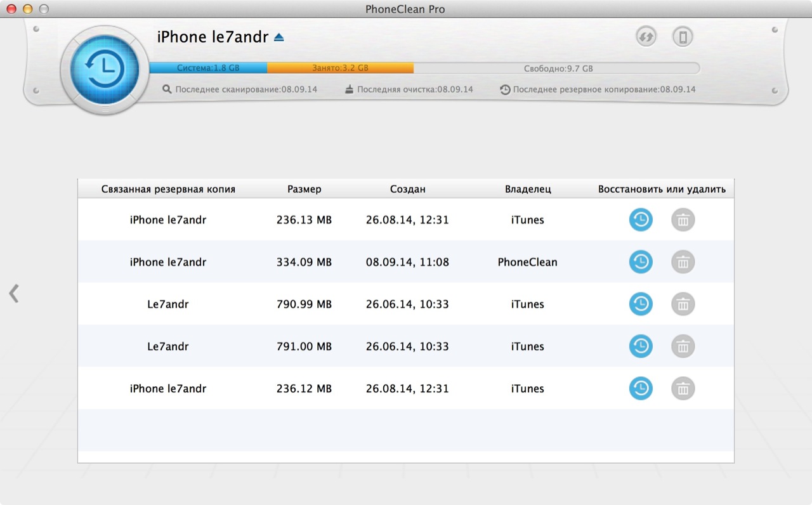Viewport: 812px width, 505px height.
Task: Click the PhoneClean owner cell
Action: click(x=528, y=262)
